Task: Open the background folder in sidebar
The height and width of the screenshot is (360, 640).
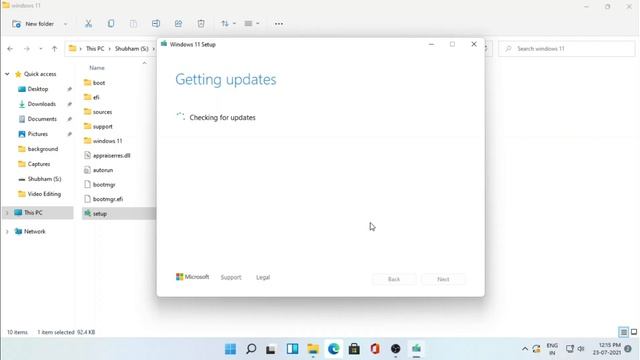Action: 43,149
